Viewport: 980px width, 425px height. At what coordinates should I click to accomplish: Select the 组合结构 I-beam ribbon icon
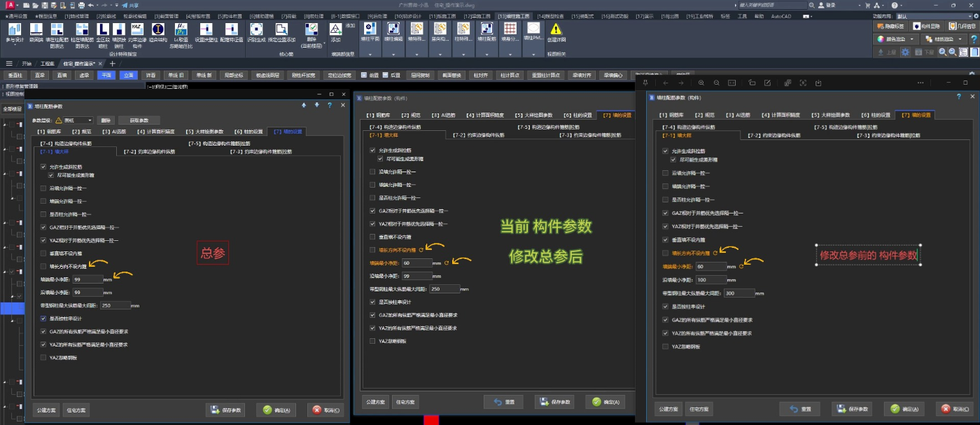(x=158, y=29)
